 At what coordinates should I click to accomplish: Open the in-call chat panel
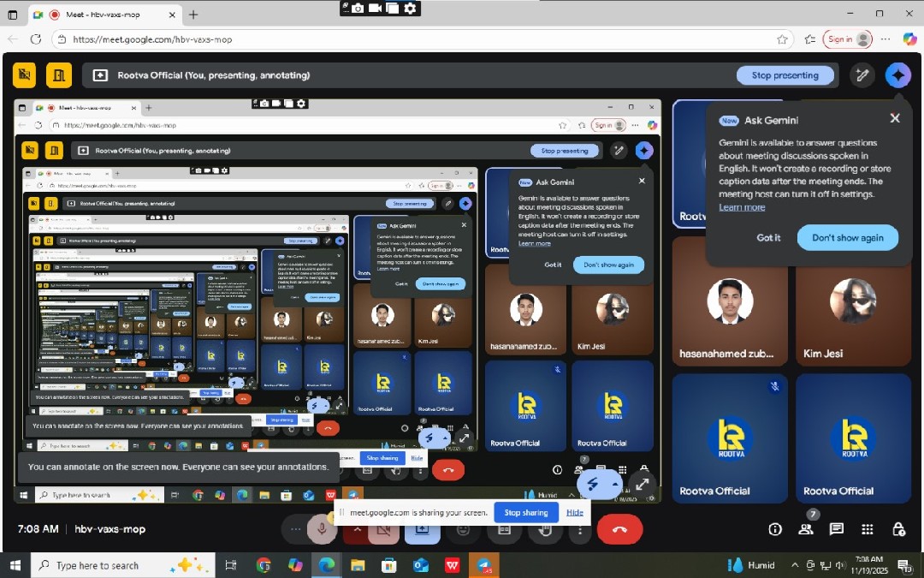tap(837, 529)
